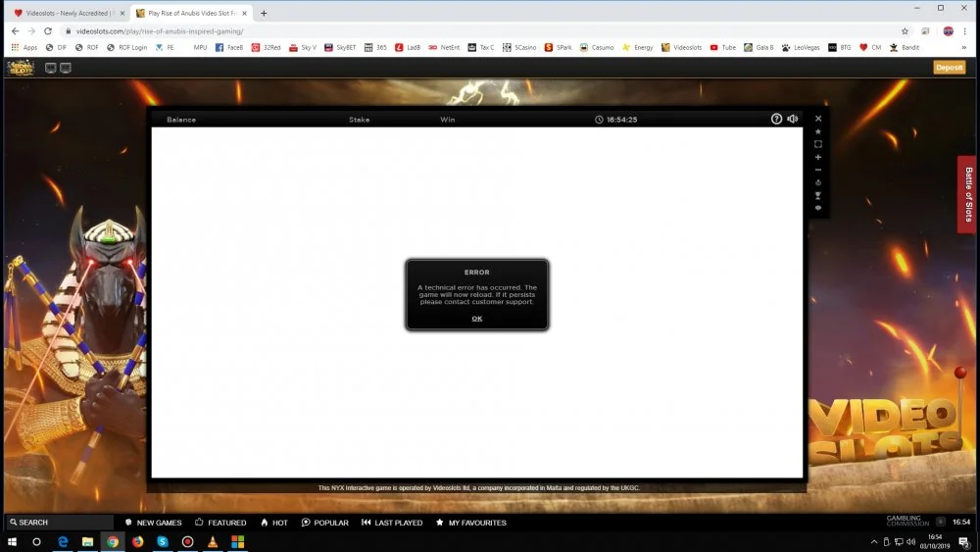Click the address bar URL
The width and height of the screenshot is (980, 552).
coord(160,31)
